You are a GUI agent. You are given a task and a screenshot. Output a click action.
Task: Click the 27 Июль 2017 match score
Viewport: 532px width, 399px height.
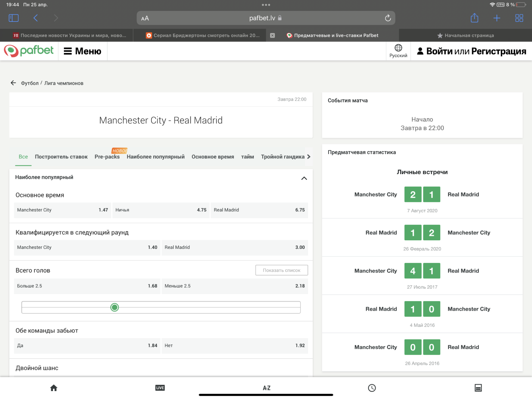[422, 271]
